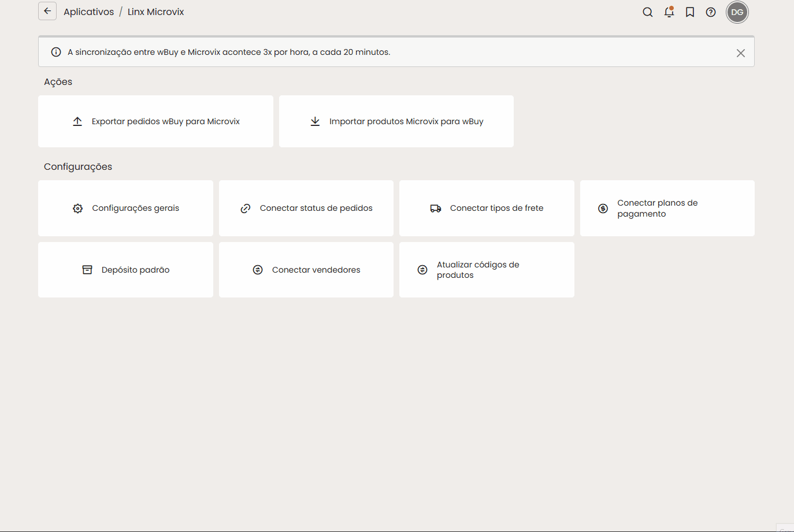The width and height of the screenshot is (794, 532).
Task: Open Atualizar códigos de produtos
Action: coord(487,270)
